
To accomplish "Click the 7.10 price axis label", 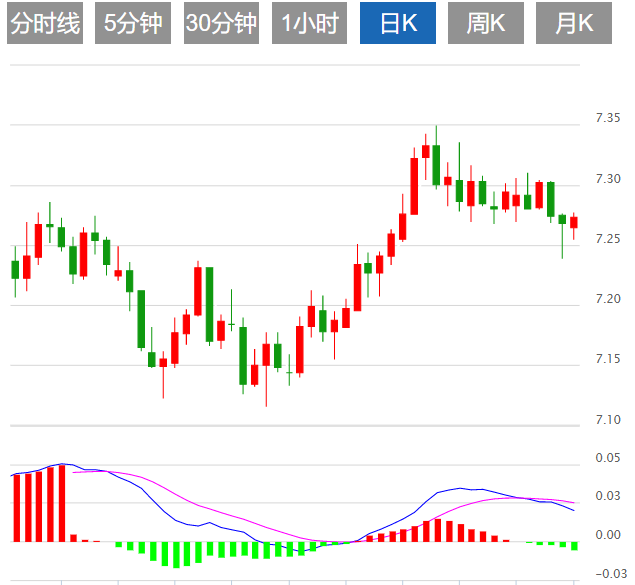I will tap(608, 419).
